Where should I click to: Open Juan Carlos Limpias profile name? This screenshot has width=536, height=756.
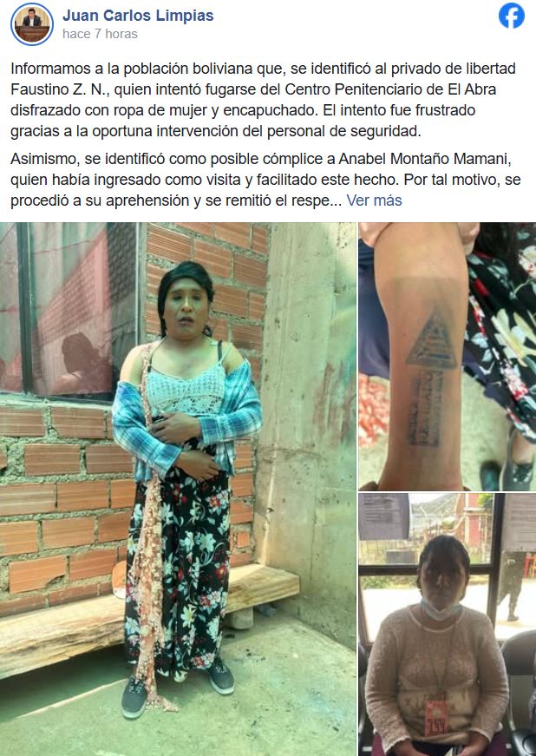tap(138, 16)
